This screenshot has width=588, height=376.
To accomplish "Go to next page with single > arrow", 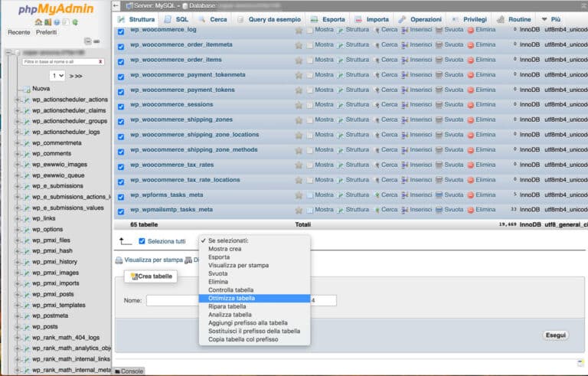I will pyautogui.click(x=71, y=76).
